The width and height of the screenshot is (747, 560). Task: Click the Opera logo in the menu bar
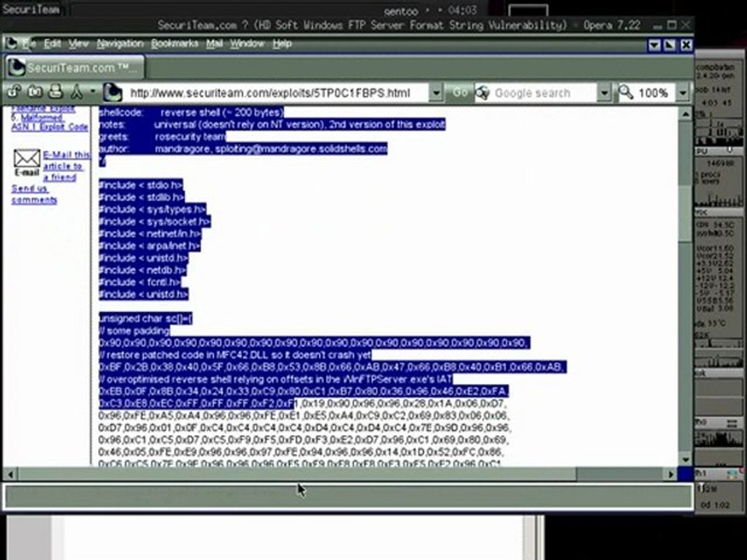[x=10, y=44]
